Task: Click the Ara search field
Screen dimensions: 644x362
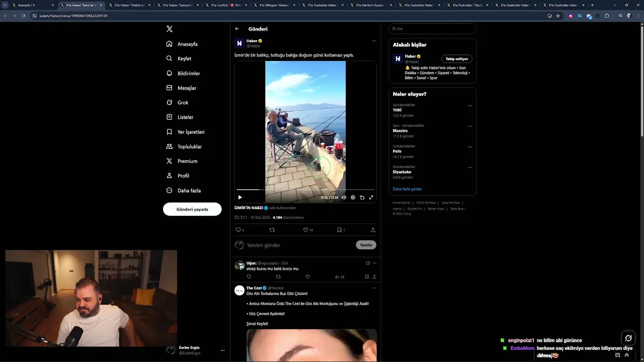Action: pos(433,29)
